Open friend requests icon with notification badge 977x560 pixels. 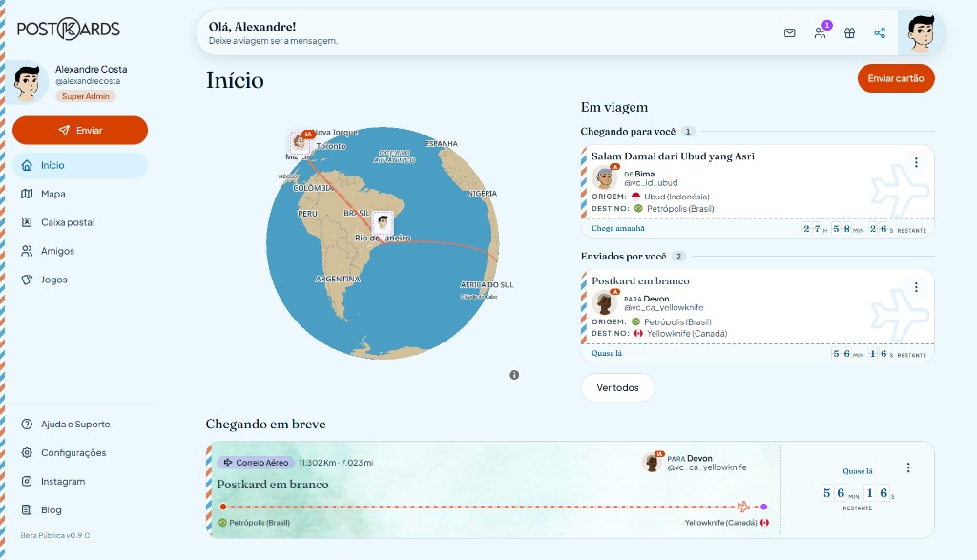pyautogui.click(x=821, y=32)
